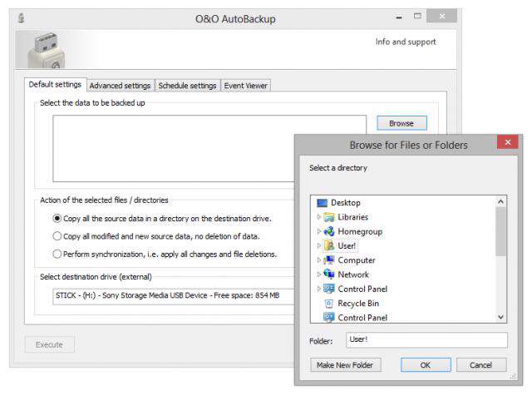The image size is (532, 396).
Task: Expand the User! tree node
Action: 318,245
